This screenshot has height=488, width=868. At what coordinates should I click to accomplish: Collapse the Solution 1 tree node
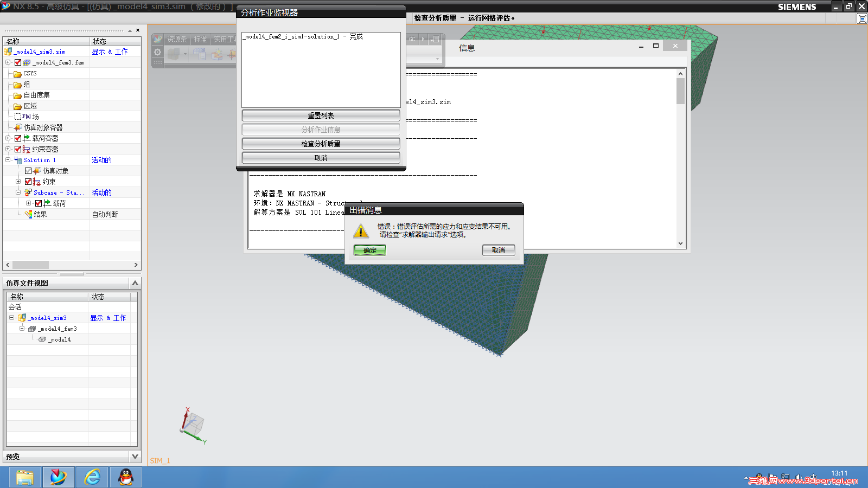pyautogui.click(x=8, y=160)
